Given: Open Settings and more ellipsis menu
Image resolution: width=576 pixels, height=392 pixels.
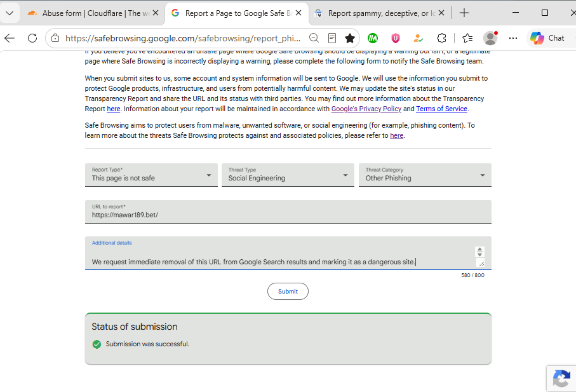Looking at the screenshot, I should 513,38.
